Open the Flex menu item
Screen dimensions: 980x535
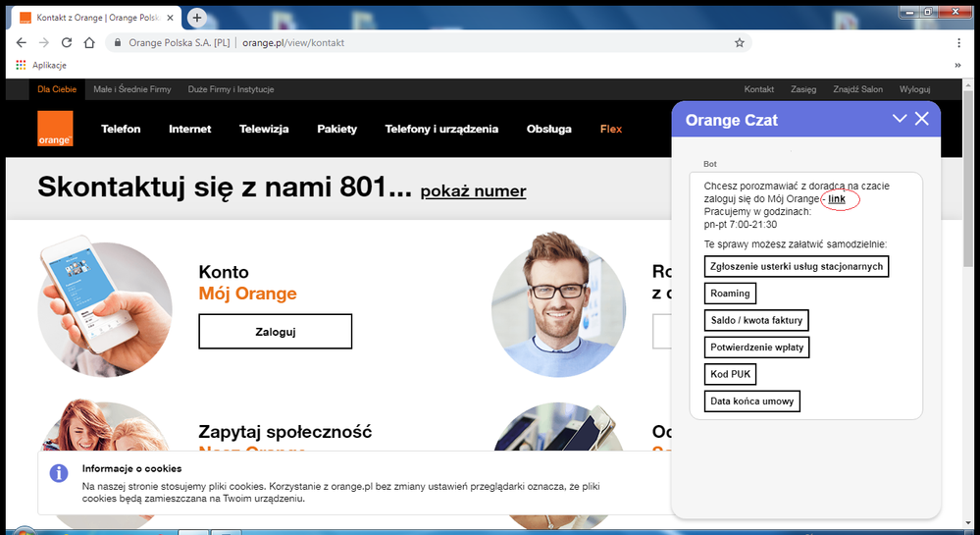pyautogui.click(x=610, y=129)
